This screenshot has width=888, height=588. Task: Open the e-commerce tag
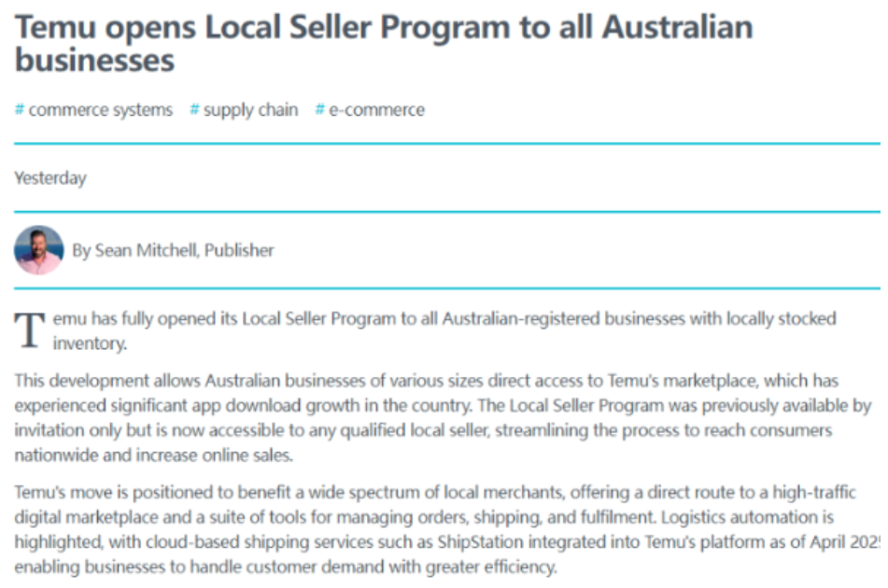point(376,110)
